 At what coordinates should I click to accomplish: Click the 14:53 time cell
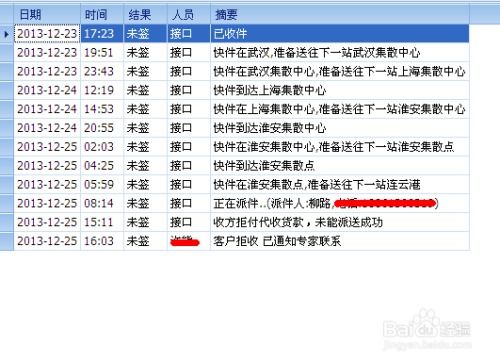(102, 109)
